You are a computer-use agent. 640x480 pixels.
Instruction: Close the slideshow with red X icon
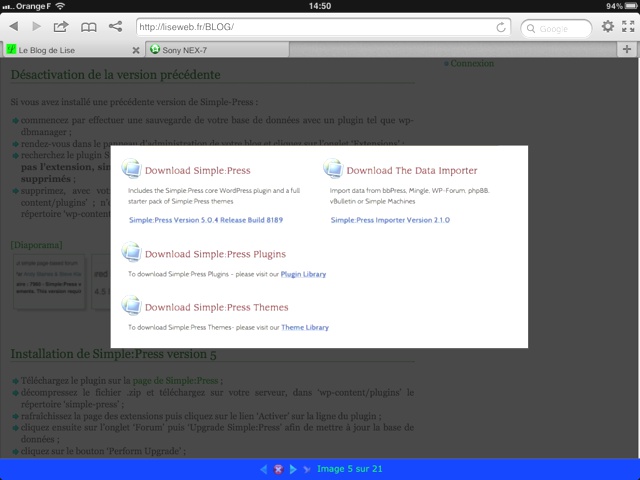[278, 469]
